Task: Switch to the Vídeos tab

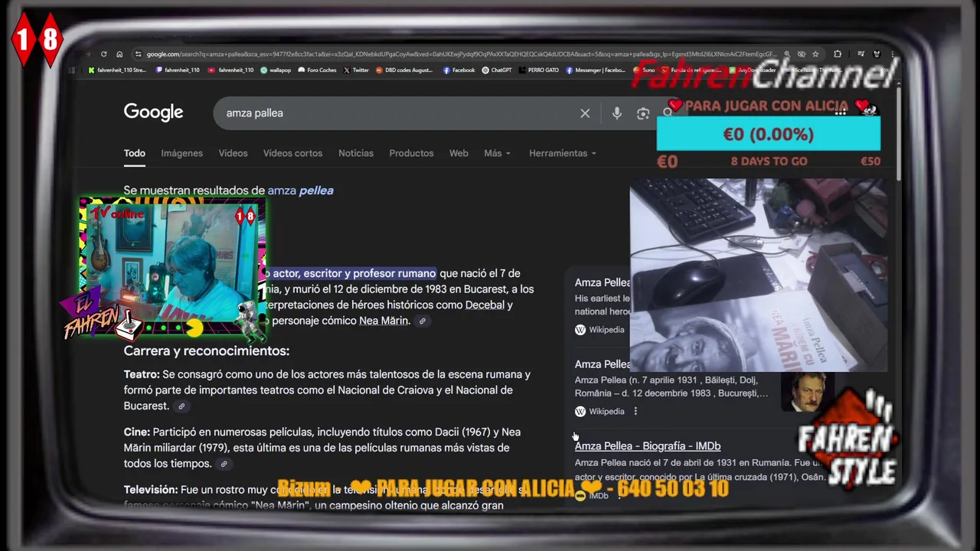Action: pos(234,153)
